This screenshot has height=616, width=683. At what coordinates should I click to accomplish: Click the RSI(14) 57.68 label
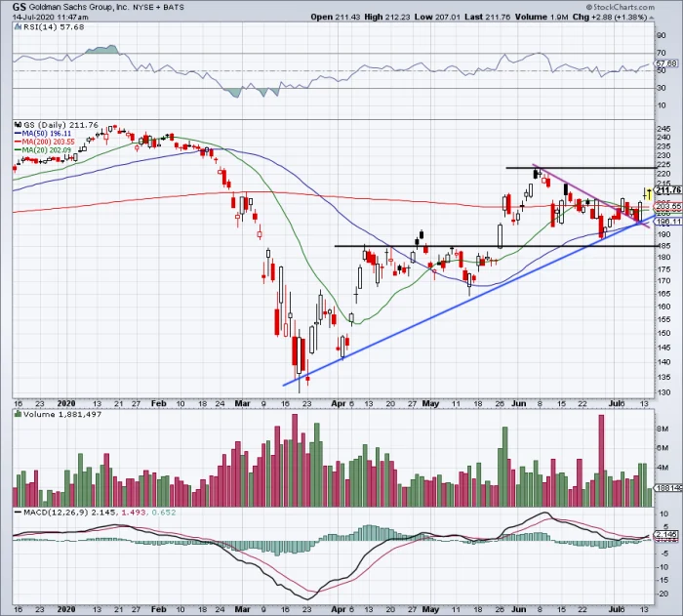tap(53, 27)
